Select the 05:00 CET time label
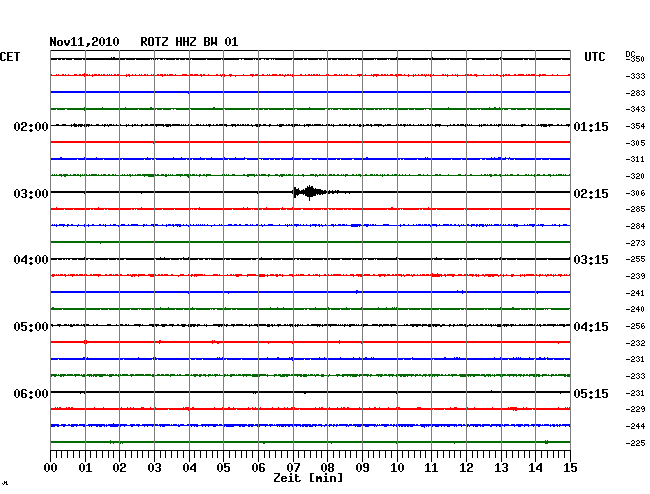This screenshot has height=494, width=650. point(31,327)
